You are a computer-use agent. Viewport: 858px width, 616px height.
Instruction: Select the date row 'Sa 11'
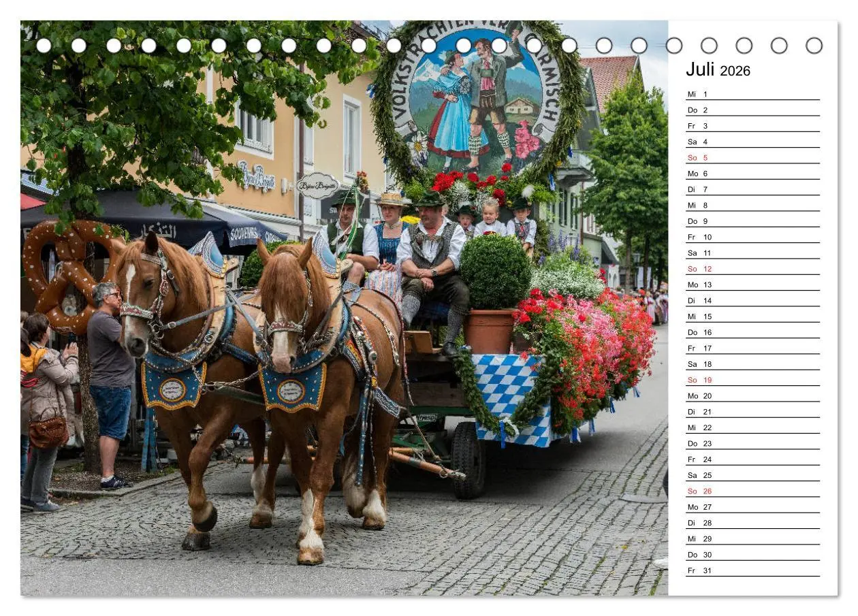752,253
